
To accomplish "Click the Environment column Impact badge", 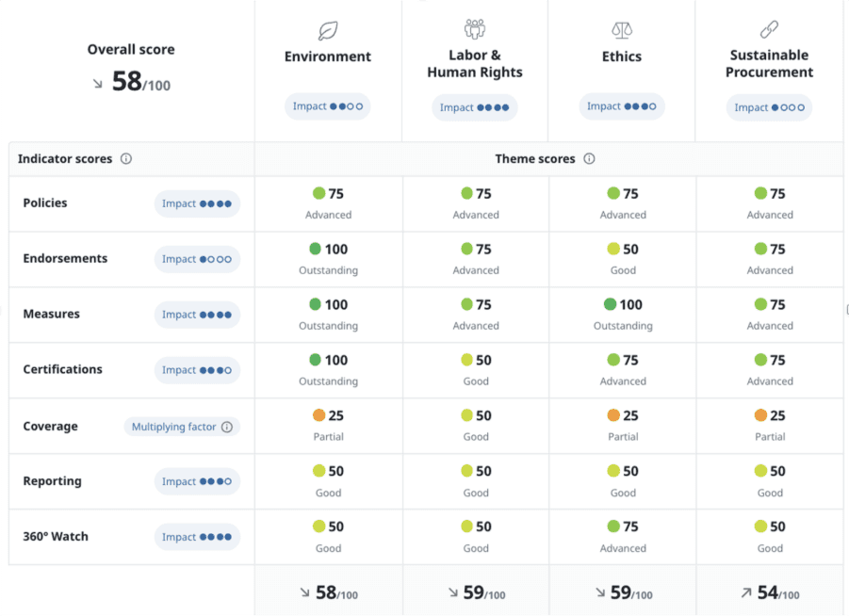I will (327, 106).
